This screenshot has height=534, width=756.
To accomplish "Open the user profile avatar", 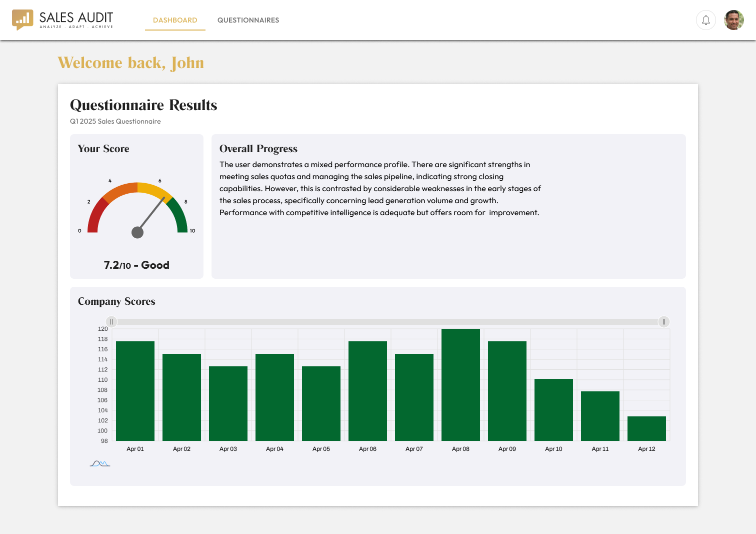I will 733,20.
